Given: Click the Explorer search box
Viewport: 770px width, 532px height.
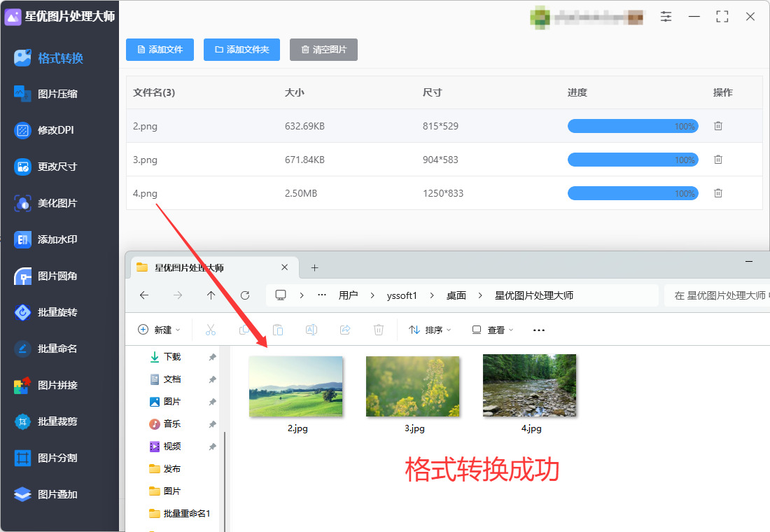Looking at the screenshot, I should (x=717, y=295).
